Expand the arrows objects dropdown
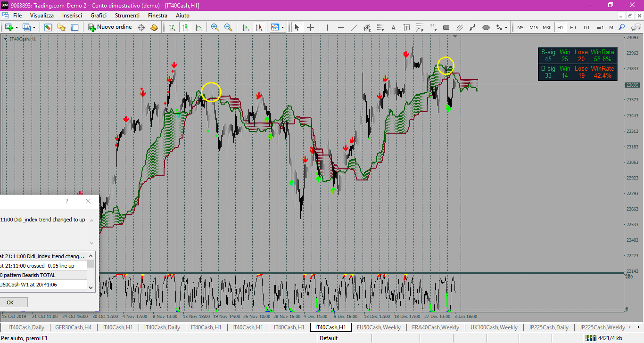Screen dimensions: 644x343 pos(506,27)
